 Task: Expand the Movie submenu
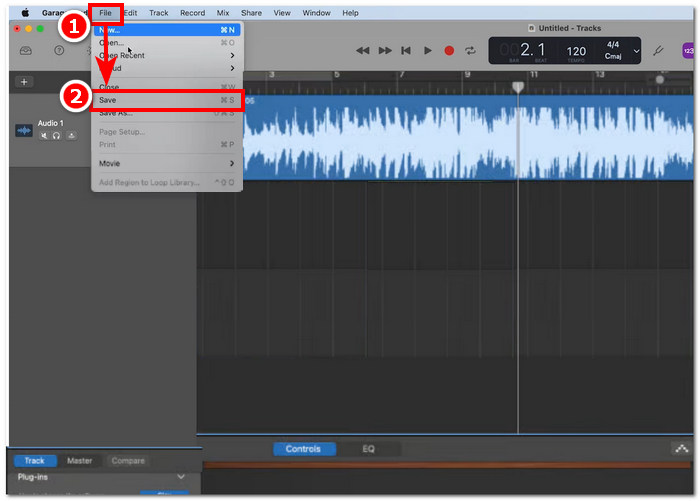tap(167, 163)
